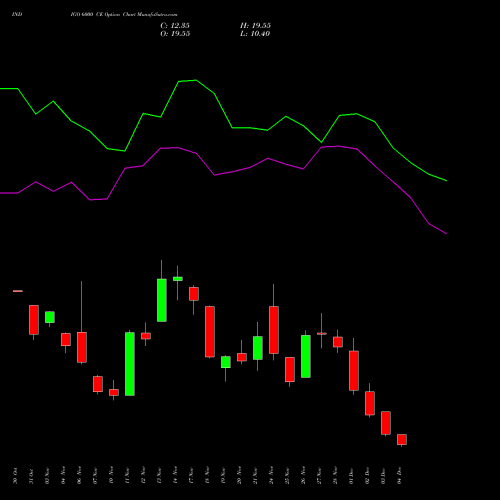This screenshot has width=500, height=500.
Task: Select the red candle above 31 Oct
Action: pyautogui.click(x=34, y=320)
